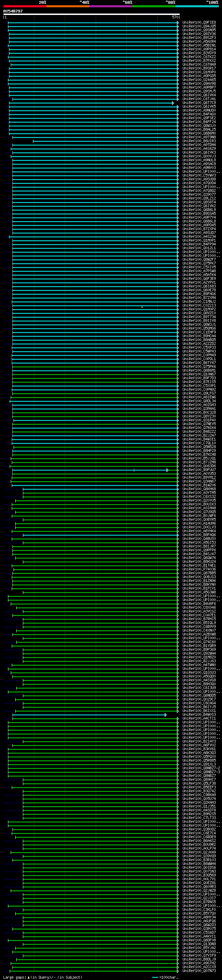Select hit label UniRef100_Q012L1
Image resolution: width=222 pixels, height=980 pixels.
[199, 248]
